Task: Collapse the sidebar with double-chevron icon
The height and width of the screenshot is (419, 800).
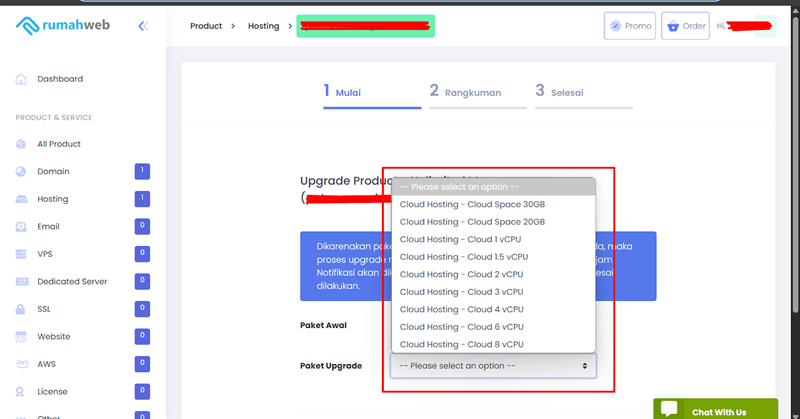Action: pyautogui.click(x=143, y=26)
